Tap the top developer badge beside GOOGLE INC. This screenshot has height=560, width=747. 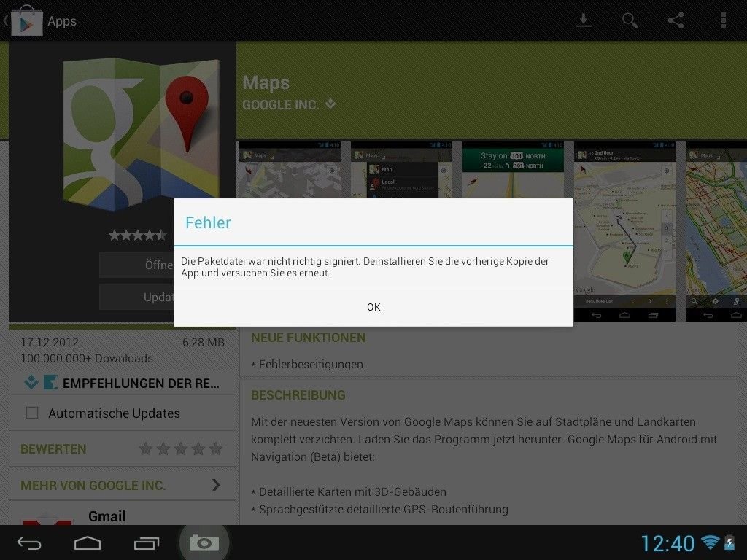coord(330,104)
